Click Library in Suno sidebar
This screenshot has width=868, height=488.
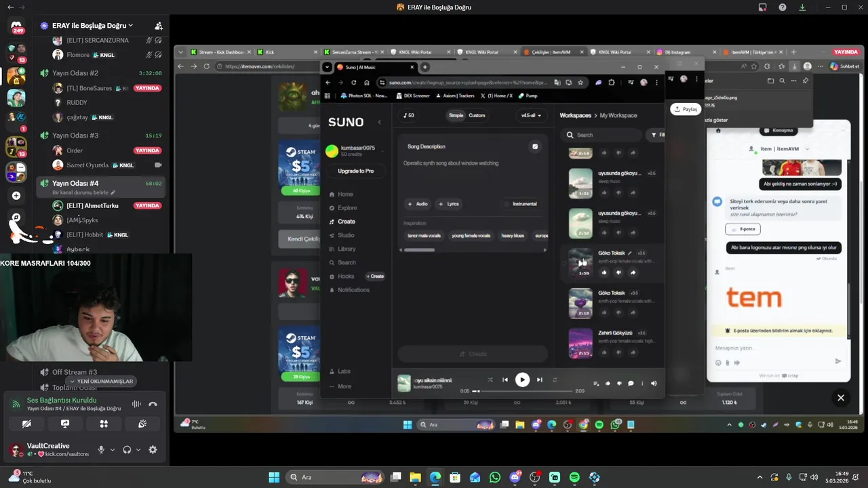[347, 249]
